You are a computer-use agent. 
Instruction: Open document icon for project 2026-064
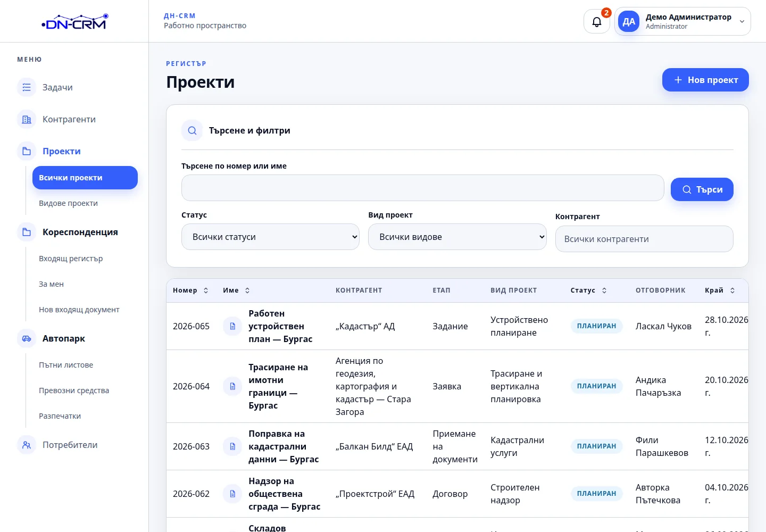tap(232, 386)
